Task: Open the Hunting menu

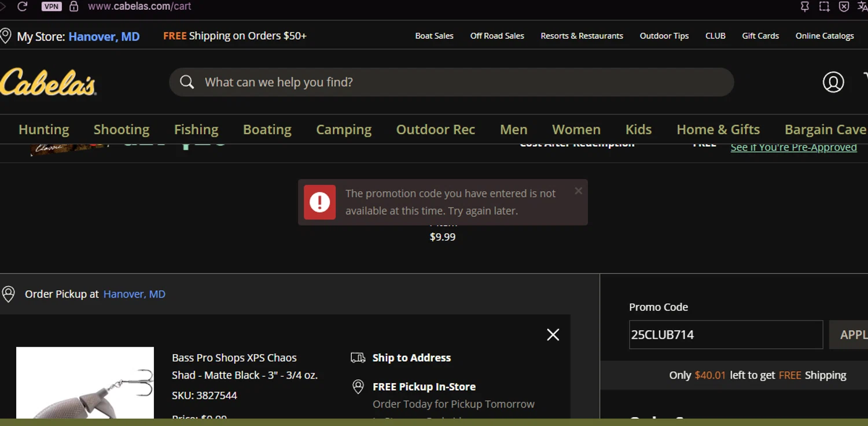Action: pos(44,129)
